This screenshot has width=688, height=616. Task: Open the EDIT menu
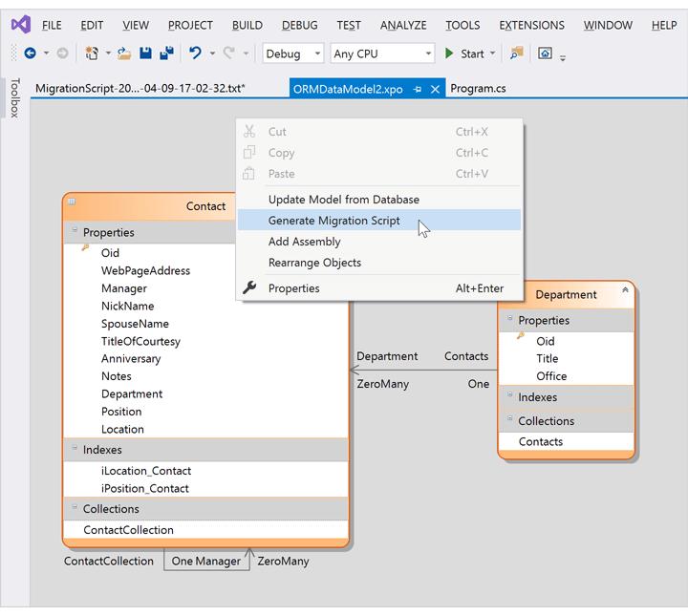click(92, 26)
